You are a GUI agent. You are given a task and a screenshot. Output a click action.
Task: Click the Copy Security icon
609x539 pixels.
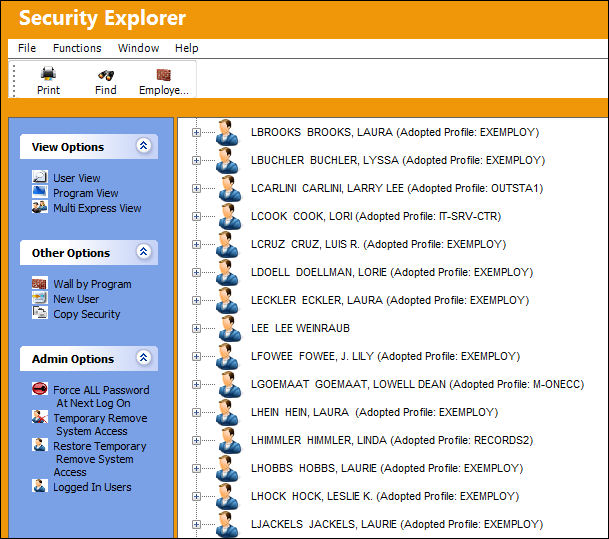click(x=40, y=313)
